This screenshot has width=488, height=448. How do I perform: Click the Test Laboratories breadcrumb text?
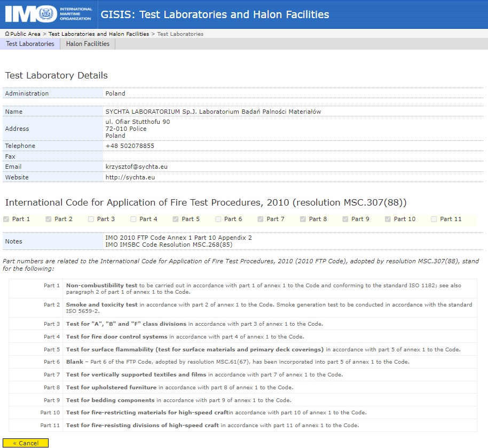[x=180, y=34]
